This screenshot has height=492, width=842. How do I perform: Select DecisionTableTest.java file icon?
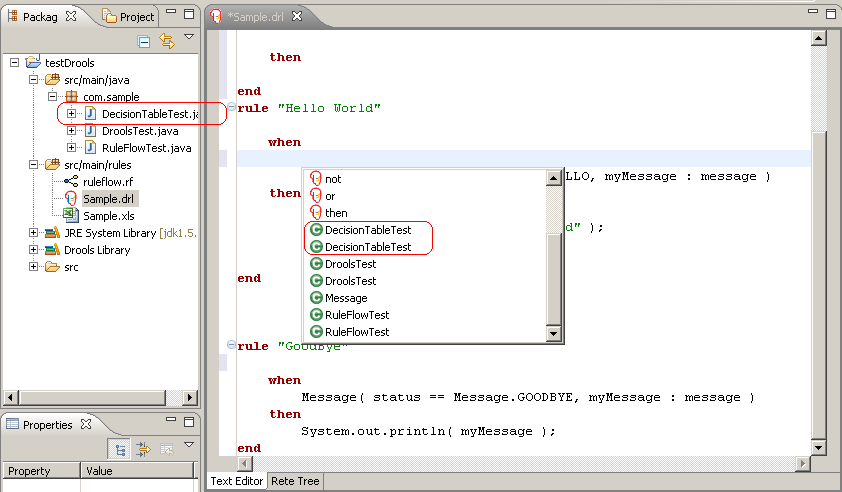coord(91,113)
